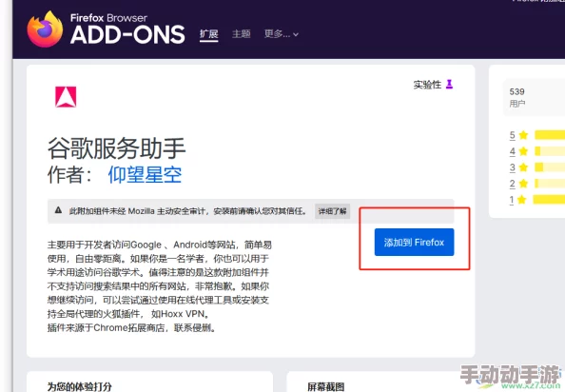Click the 1 star rating link
565x392 pixels.
tap(512, 200)
